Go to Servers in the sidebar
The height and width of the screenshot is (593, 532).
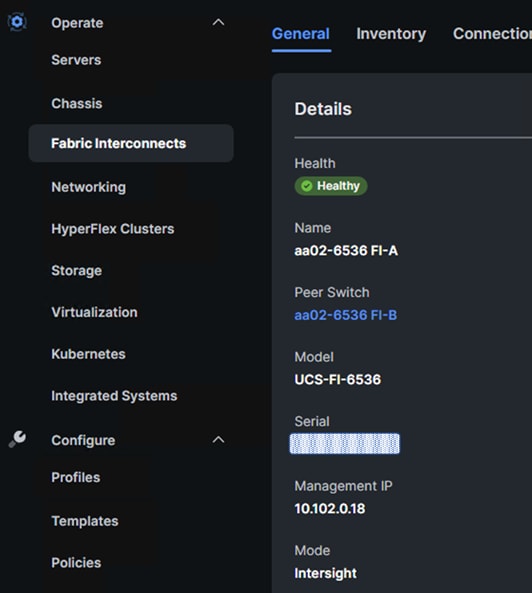[x=76, y=60]
